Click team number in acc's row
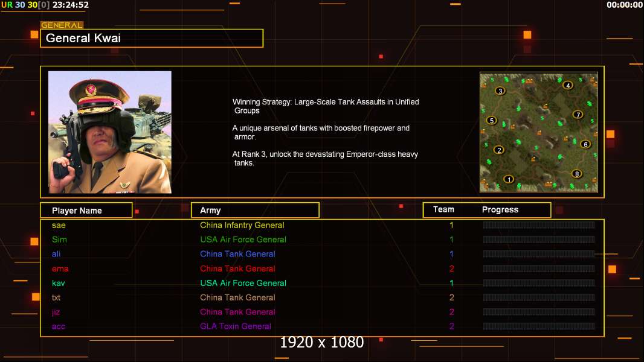Screen dimensions: 644x362 click(451, 326)
